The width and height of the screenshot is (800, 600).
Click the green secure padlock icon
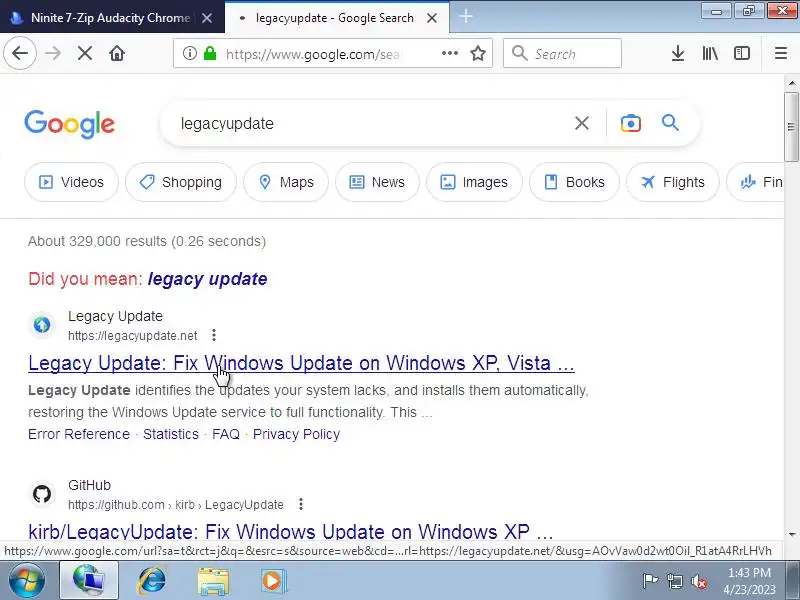[x=210, y=53]
